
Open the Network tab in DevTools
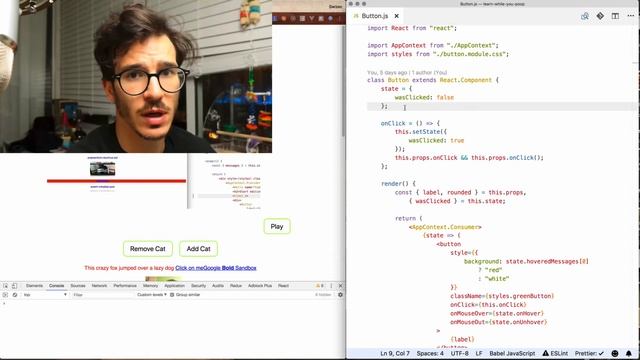pyautogui.click(x=99, y=286)
